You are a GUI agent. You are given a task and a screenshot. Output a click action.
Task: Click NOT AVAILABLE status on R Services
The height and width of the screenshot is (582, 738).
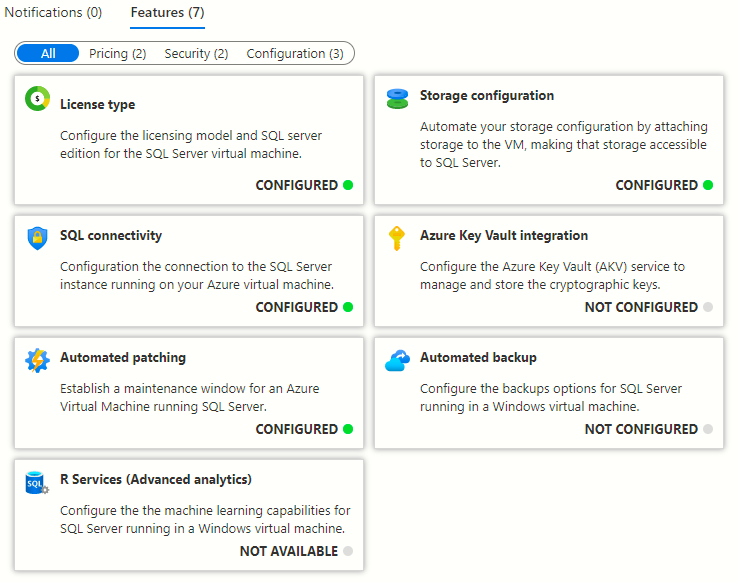(289, 551)
